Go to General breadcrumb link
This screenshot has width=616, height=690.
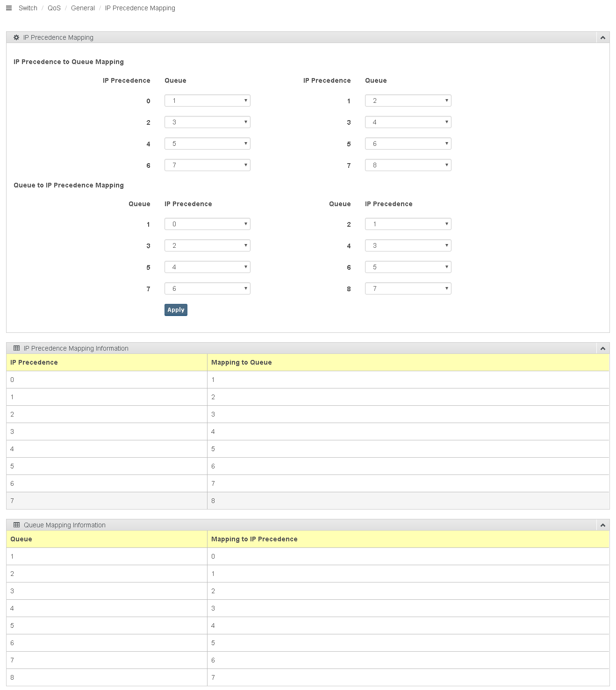pos(83,8)
